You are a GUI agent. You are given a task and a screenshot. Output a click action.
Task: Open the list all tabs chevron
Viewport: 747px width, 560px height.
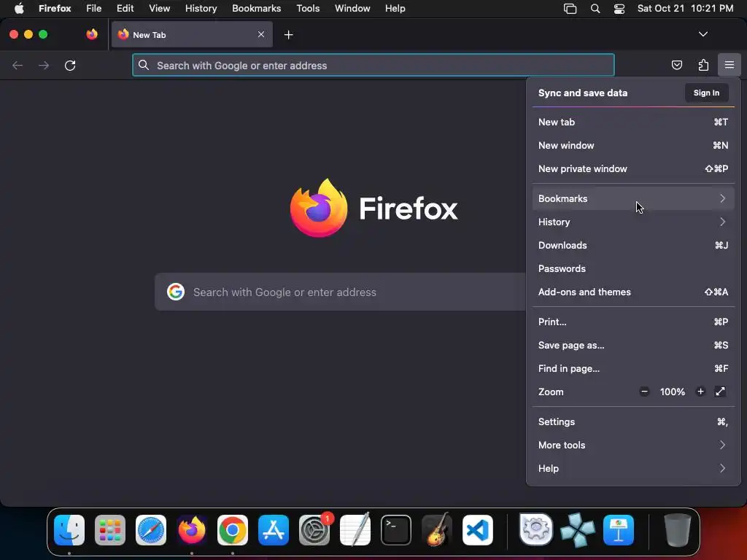tap(703, 34)
